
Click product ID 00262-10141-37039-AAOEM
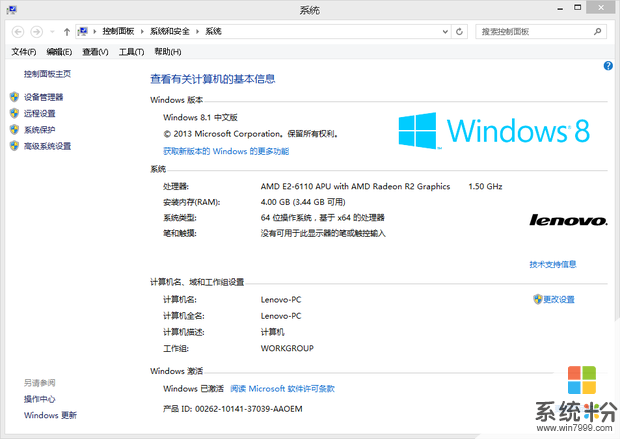[249, 409]
